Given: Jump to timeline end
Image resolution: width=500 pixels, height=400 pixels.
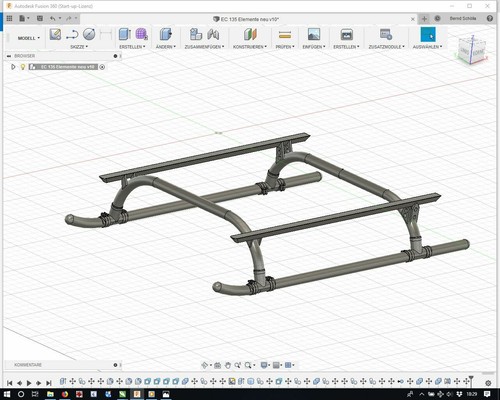Looking at the screenshot, I should pos(49,383).
